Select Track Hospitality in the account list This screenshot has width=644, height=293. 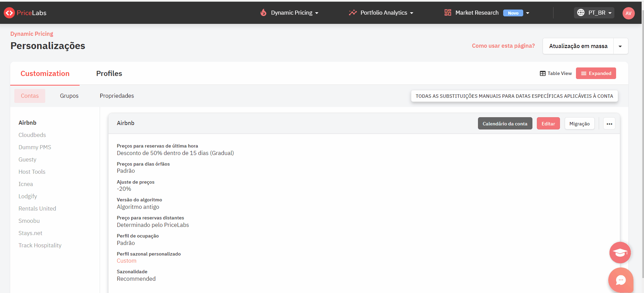40,245
